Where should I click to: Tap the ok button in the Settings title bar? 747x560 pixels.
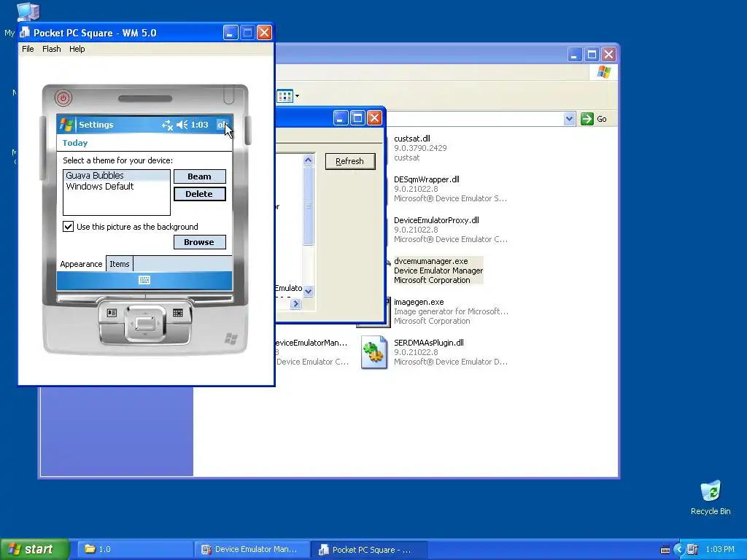coord(222,125)
